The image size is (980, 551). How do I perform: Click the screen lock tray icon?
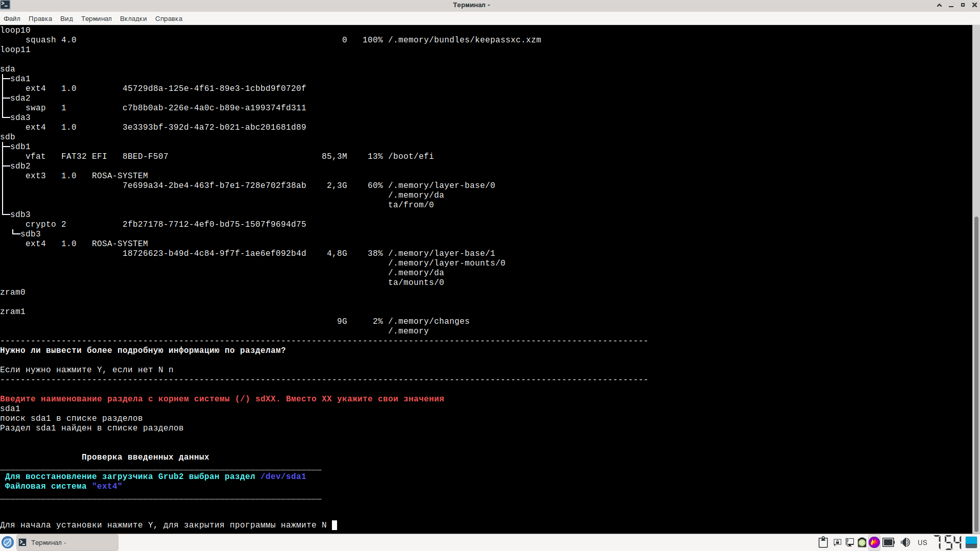(837, 542)
